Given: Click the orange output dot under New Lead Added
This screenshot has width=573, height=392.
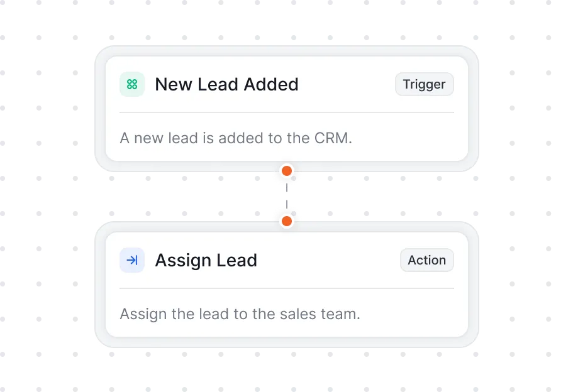Looking at the screenshot, I should tap(287, 171).
